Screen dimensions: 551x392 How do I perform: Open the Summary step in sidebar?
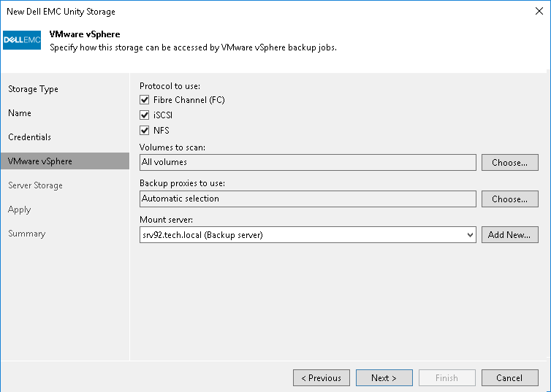(x=26, y=234)
